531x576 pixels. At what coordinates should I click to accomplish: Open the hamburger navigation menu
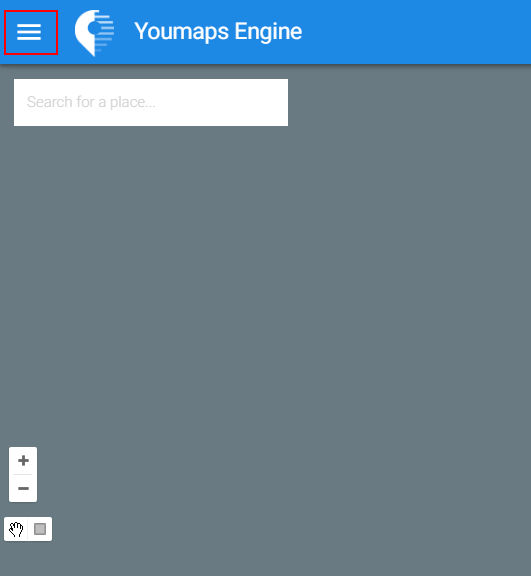point(29,32)
